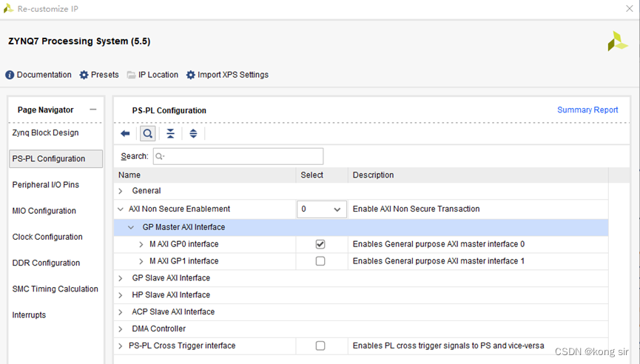Viewport: 640px width, 364px height.
Task: Click the back arrow icon in toolbar
Action: click(x=125, y=133)
